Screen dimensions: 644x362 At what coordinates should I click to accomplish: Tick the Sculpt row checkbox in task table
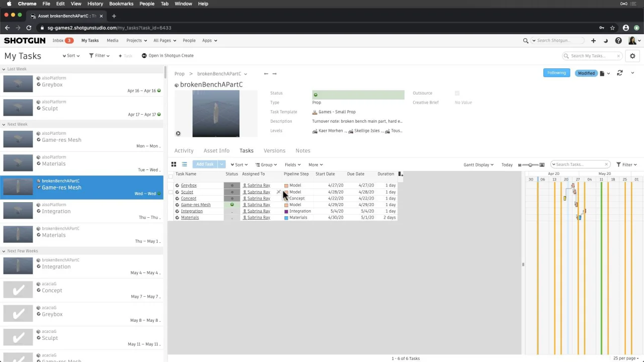(171, 192)
